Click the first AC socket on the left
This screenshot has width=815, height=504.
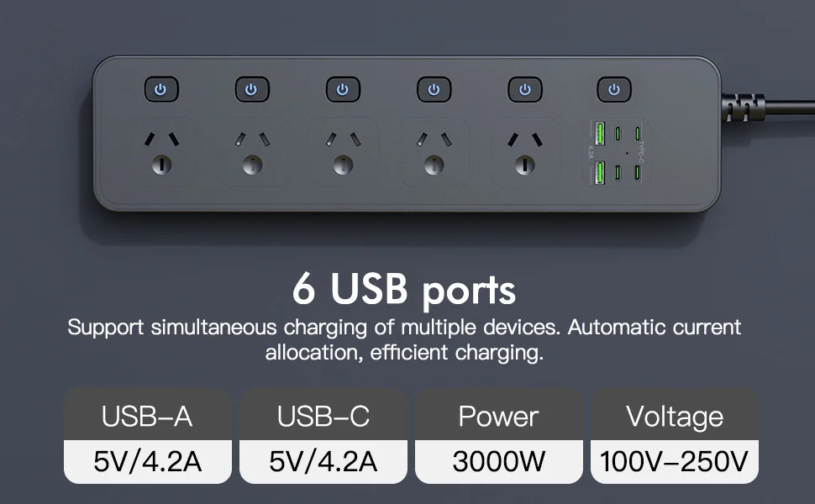[161, 152]
